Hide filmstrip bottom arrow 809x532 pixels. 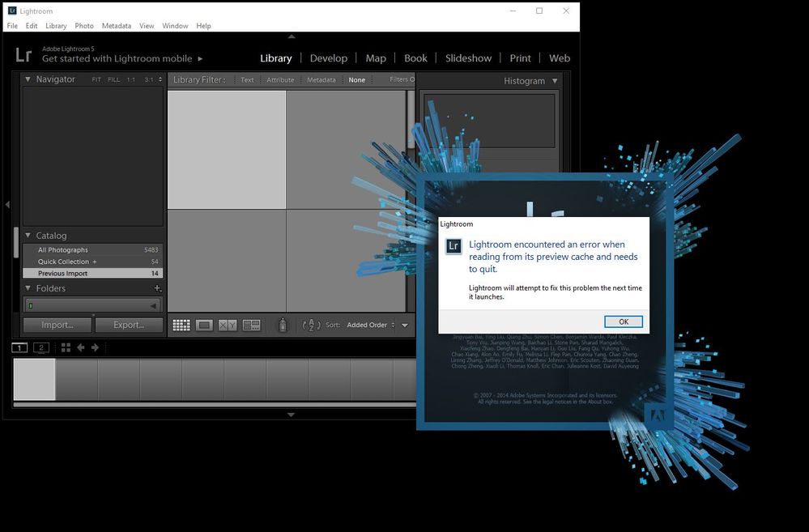[291, 415]
